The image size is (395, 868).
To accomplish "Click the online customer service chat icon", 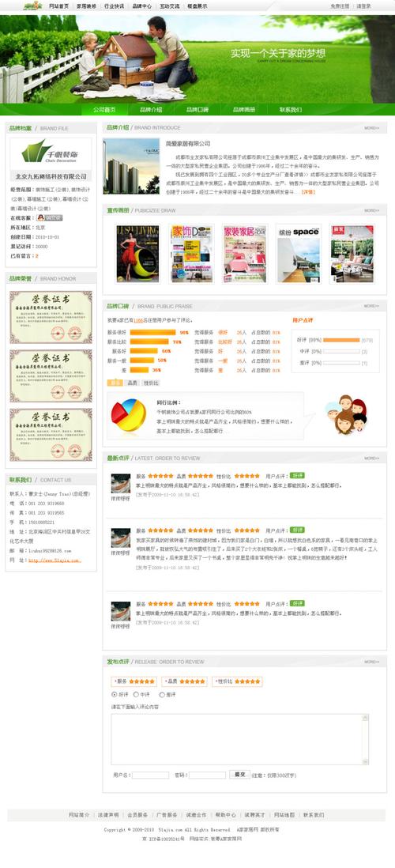I will (49, 218).
